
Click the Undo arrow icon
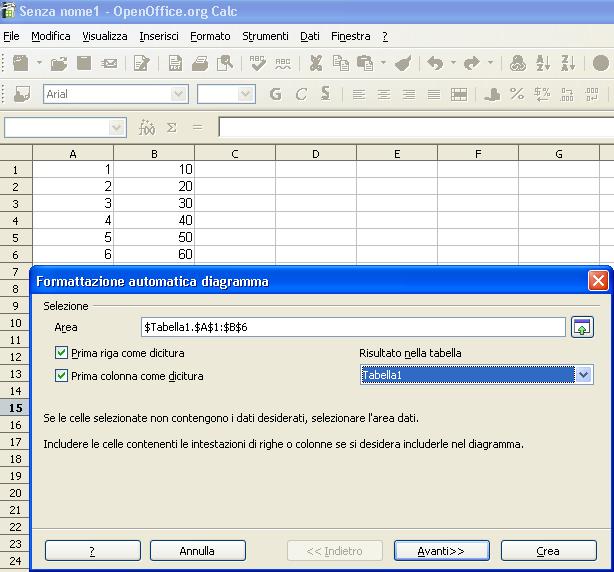click(x=435, y=63)
